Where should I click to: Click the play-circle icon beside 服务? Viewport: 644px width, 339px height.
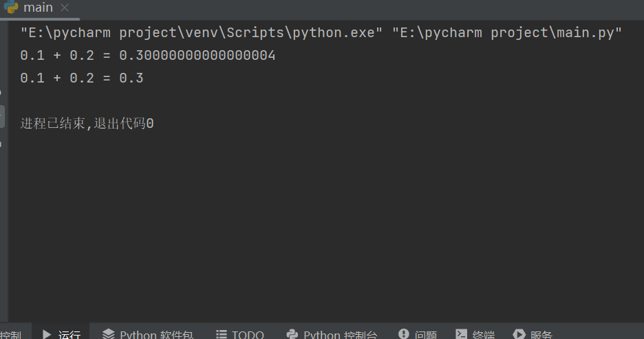[519, 335]
